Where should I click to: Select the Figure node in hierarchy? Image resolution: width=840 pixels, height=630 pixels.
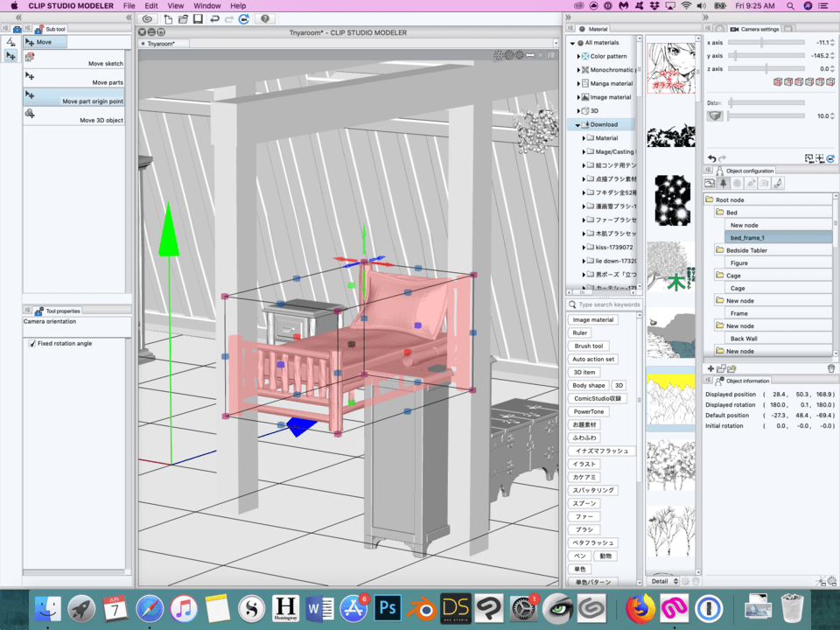(x=778, y=263)
